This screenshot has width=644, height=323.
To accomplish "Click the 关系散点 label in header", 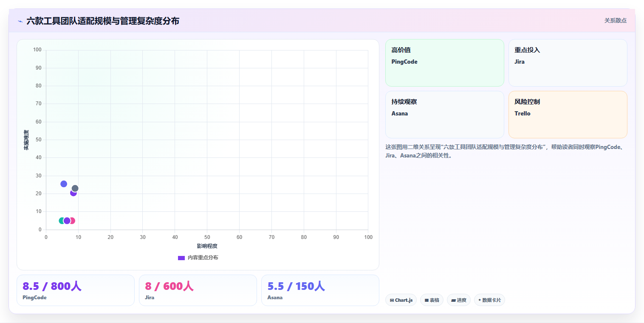I will (x=615, y=20).
